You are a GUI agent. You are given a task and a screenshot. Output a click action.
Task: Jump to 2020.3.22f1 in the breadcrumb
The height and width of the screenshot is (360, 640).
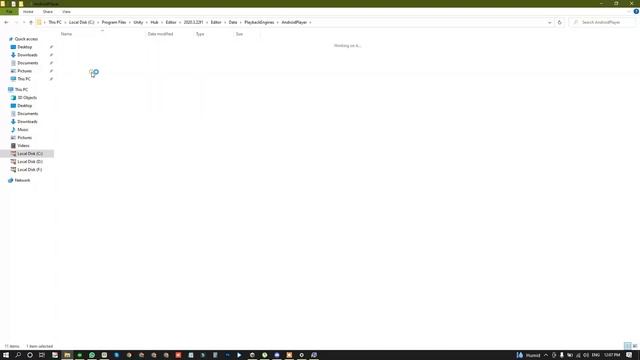coord(193,22)
